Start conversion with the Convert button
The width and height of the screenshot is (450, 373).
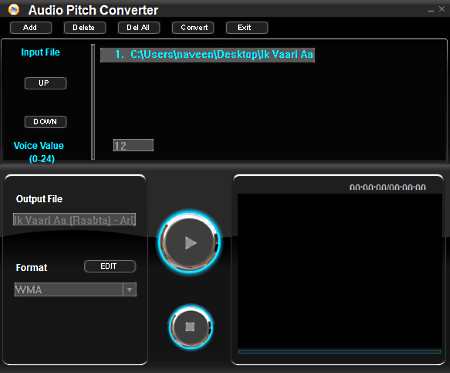pos(193,28)
